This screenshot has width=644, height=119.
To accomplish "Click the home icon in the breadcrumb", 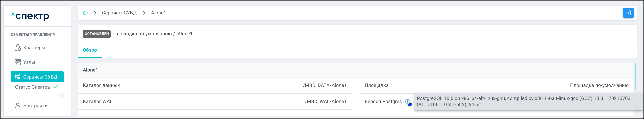I will point(85,13).
